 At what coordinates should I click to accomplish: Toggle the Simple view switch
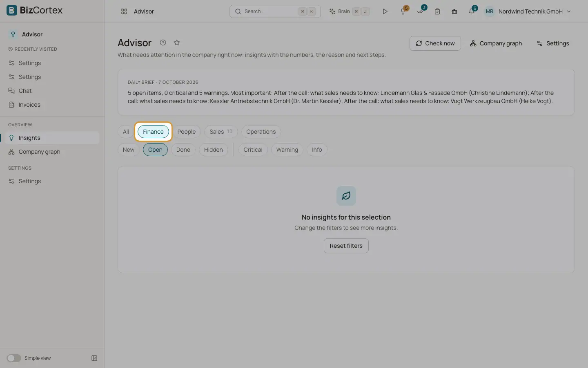tap(14, 358)
